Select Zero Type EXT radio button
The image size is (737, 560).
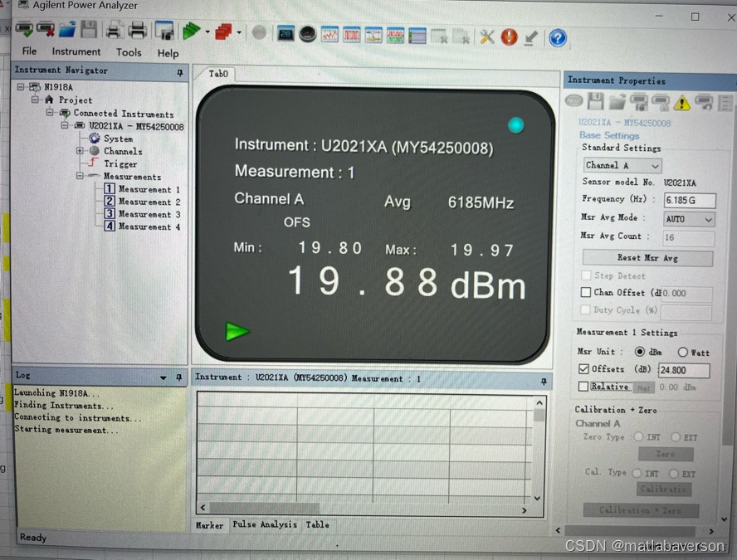click(676, 437)
